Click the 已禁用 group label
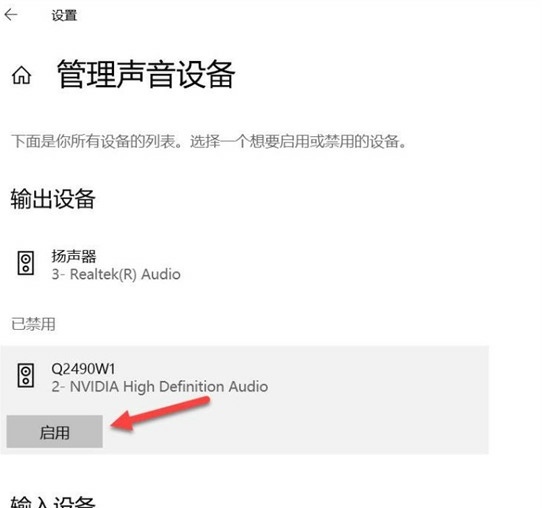The height and width of the screenshot is (508, 542). 33,324
